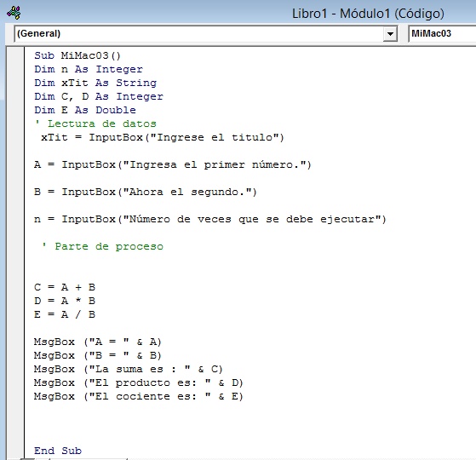Click the left margin indicator bar beside code
Image resolution: width=476 pixels, height=460 pixels.
[15, 252]
